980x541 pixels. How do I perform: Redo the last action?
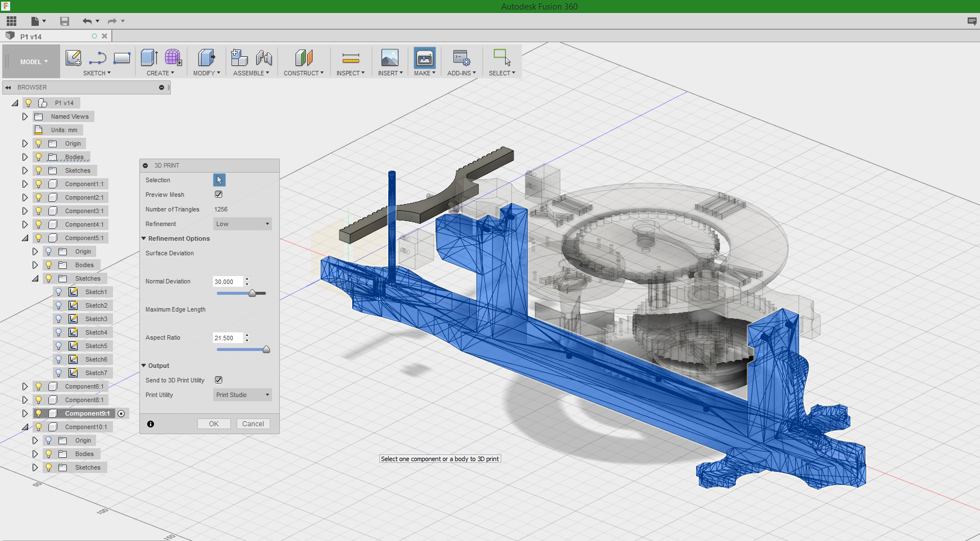(x=112, y=21)
